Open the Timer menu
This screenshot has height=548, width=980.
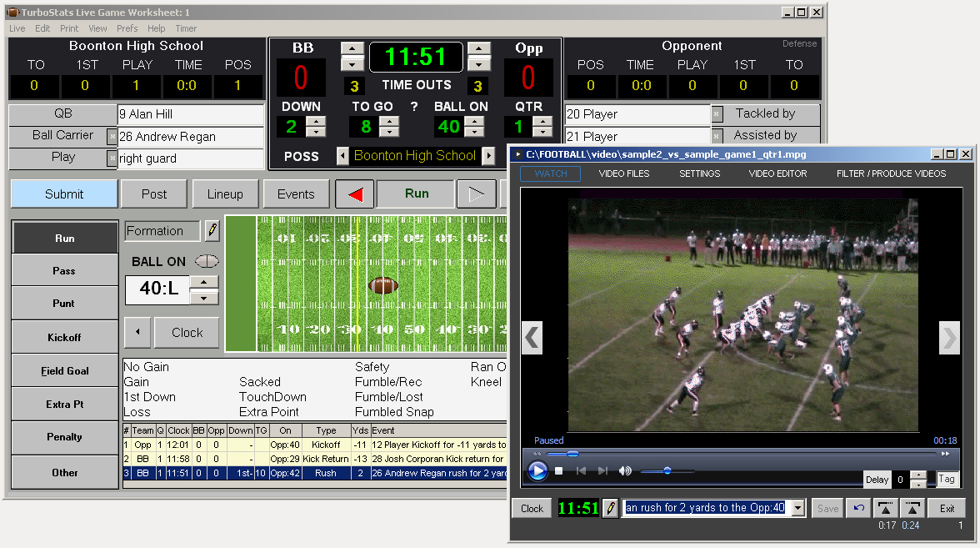pos(186,28)
